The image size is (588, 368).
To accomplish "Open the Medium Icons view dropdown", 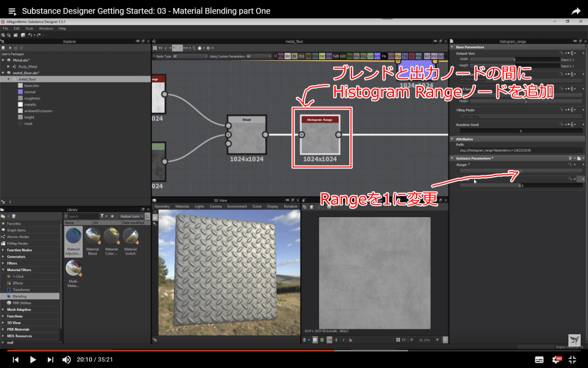I will tap(132, 217).
